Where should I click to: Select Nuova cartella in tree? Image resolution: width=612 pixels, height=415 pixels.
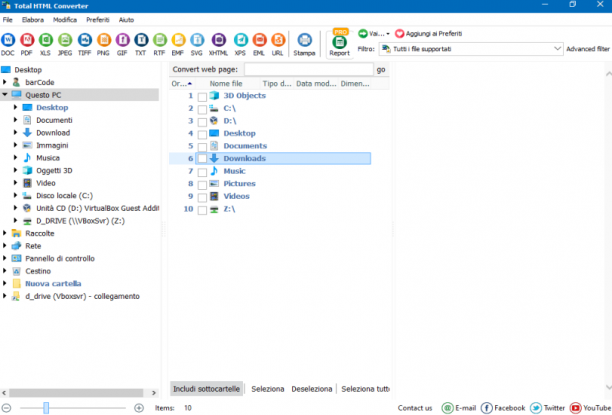53,283
